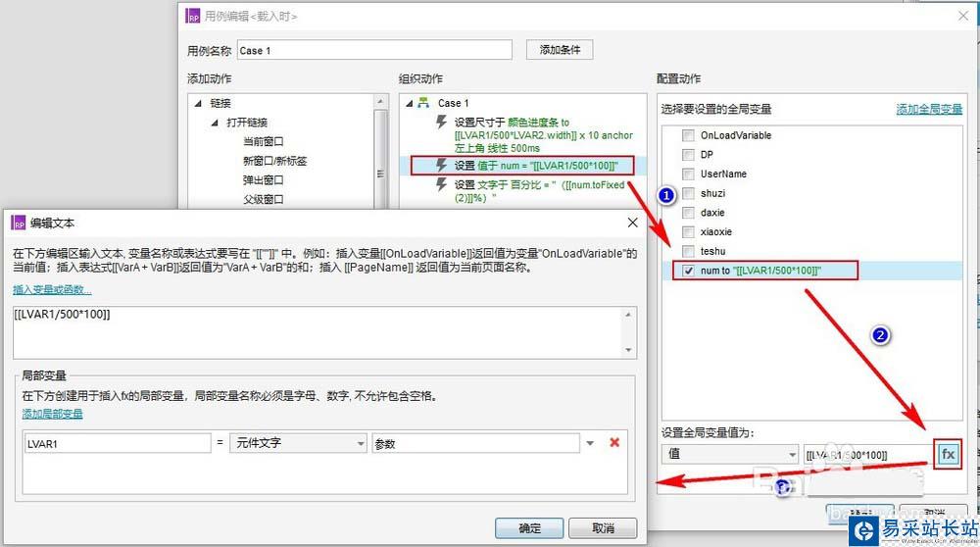Click the 用例名称 Case 1 input field
Screen dimensions: 980x547
point(374,50)
